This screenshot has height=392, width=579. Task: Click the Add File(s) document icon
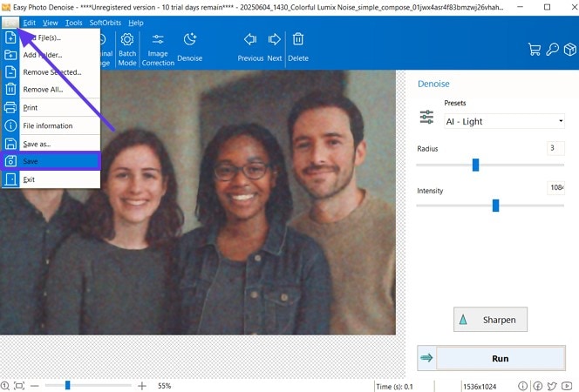[10, 37]
